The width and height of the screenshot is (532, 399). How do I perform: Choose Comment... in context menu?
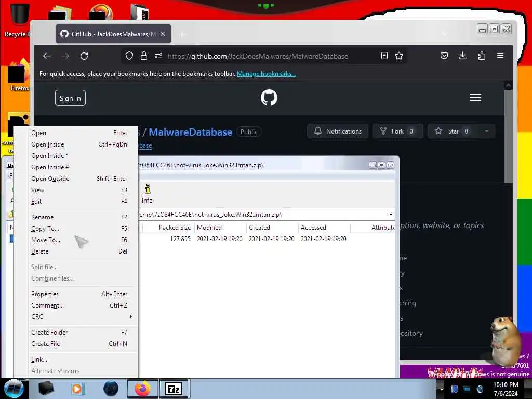click(x=79, y=305)
